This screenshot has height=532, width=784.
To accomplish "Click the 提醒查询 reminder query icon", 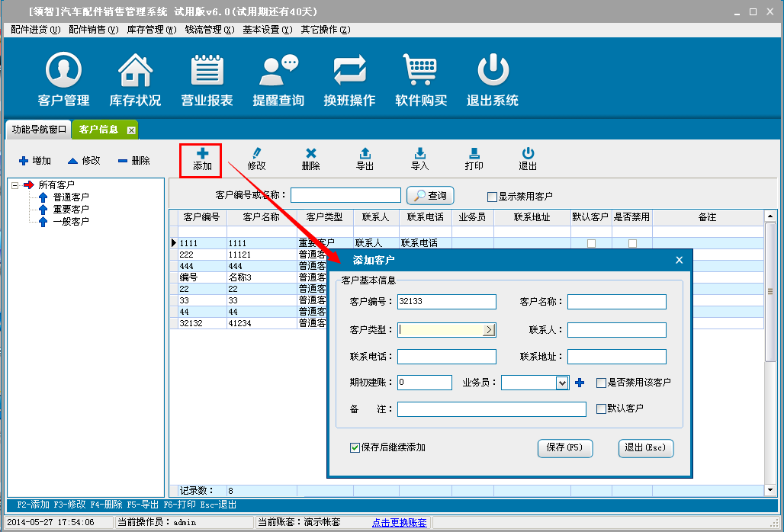I will point(278,71).
